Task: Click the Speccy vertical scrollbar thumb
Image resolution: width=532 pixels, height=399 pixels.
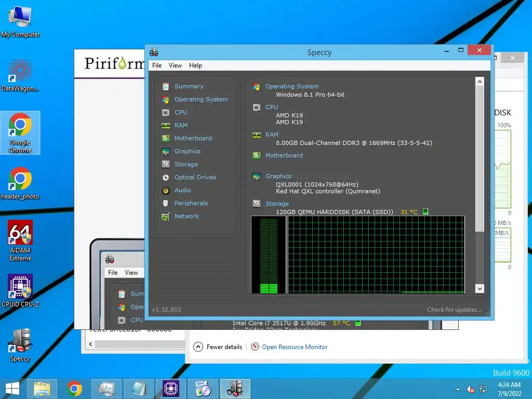Action: coord(480,159)
